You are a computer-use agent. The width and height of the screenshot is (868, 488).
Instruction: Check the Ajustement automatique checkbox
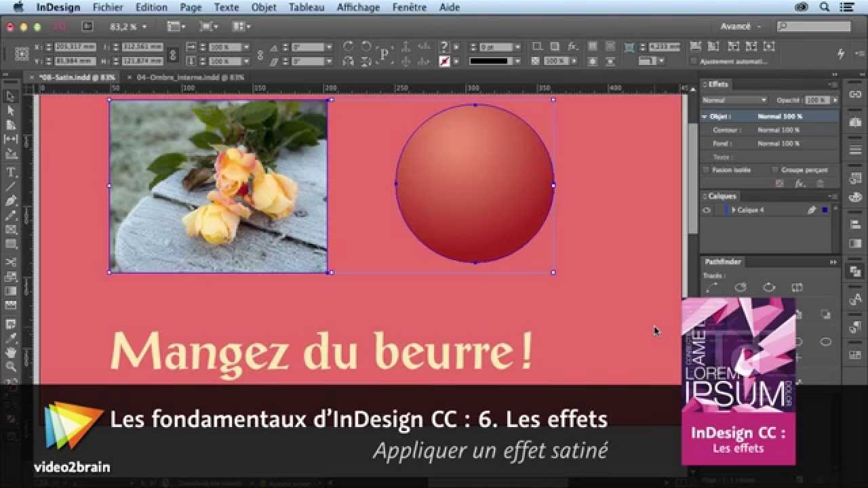694,61
